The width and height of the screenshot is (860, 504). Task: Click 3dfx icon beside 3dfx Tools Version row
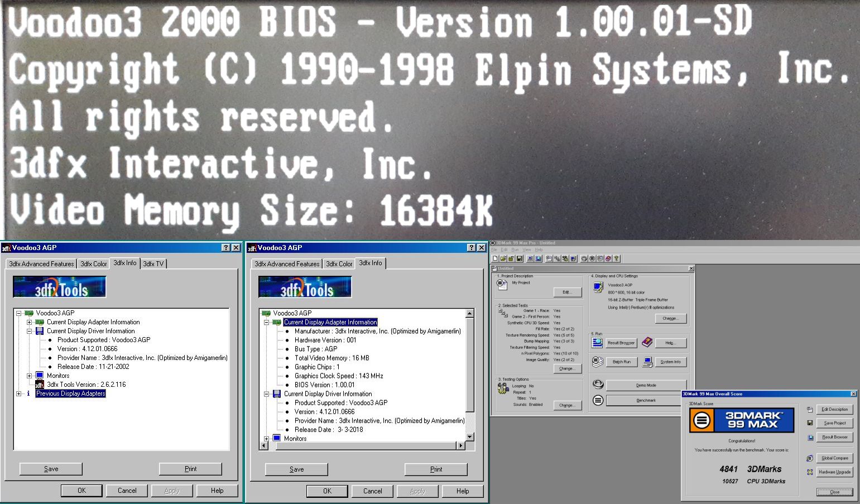coord(39,385)
